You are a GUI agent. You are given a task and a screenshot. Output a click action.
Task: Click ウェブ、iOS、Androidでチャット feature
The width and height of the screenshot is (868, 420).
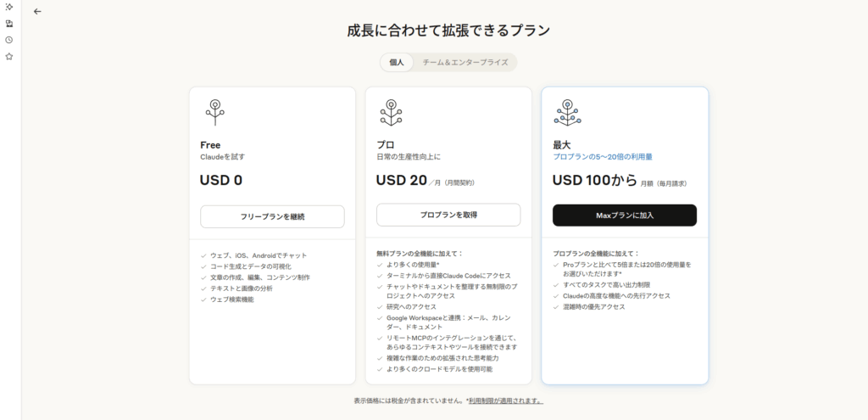tap(259, 255)
